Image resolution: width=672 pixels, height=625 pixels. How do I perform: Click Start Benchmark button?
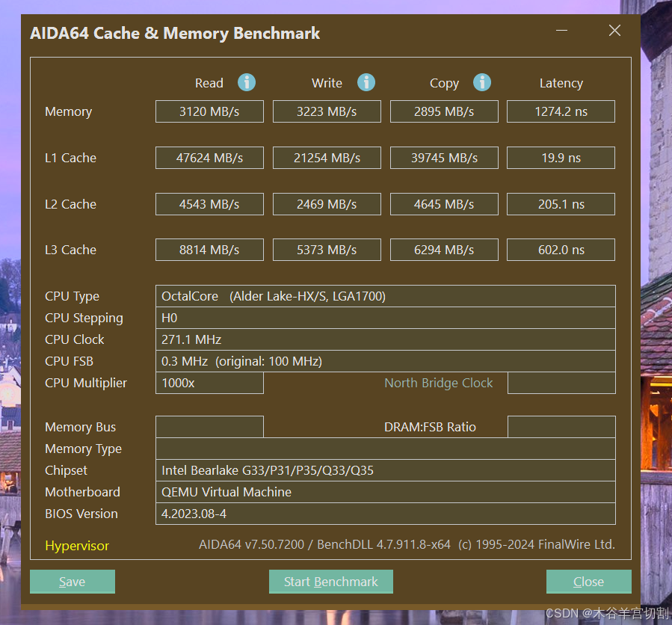coord(331,582)
